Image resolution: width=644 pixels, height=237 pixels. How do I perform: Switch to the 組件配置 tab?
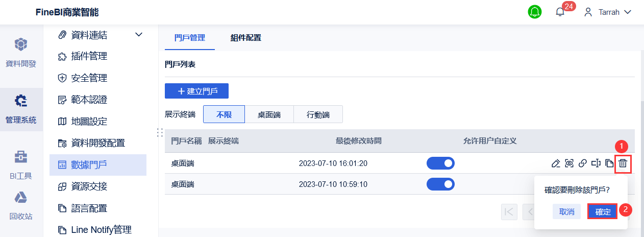tap(245, 37)
